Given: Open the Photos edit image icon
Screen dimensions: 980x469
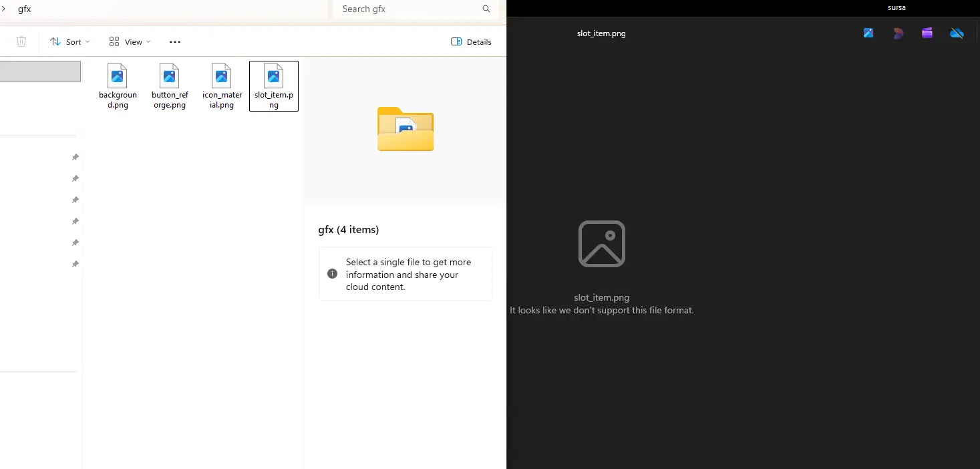Looking at the screenshot, I should pyautogui.click(x=868, y=33).
